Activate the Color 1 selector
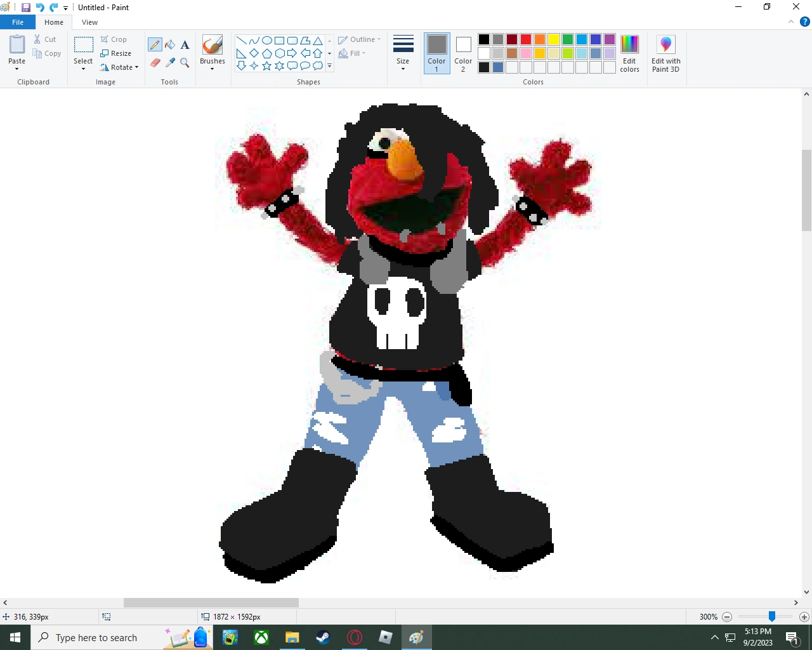This screenshot has width=812, height=650. click(436, 53)
